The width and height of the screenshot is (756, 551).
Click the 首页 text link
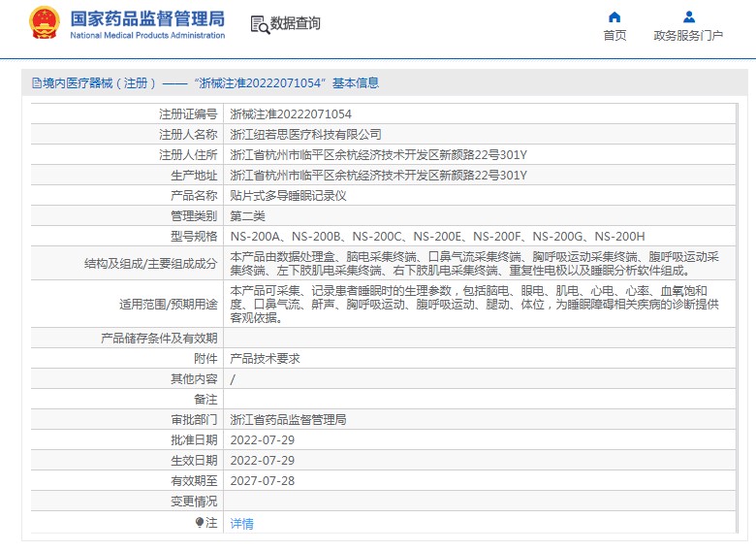point(614,36)
